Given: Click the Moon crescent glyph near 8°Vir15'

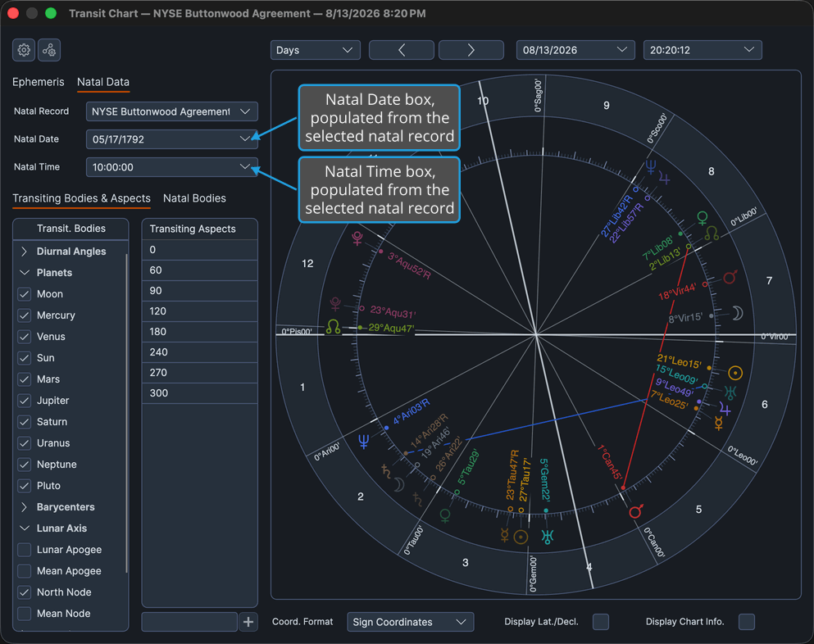Looking at the screenshot, I should (x=737, y=313).
